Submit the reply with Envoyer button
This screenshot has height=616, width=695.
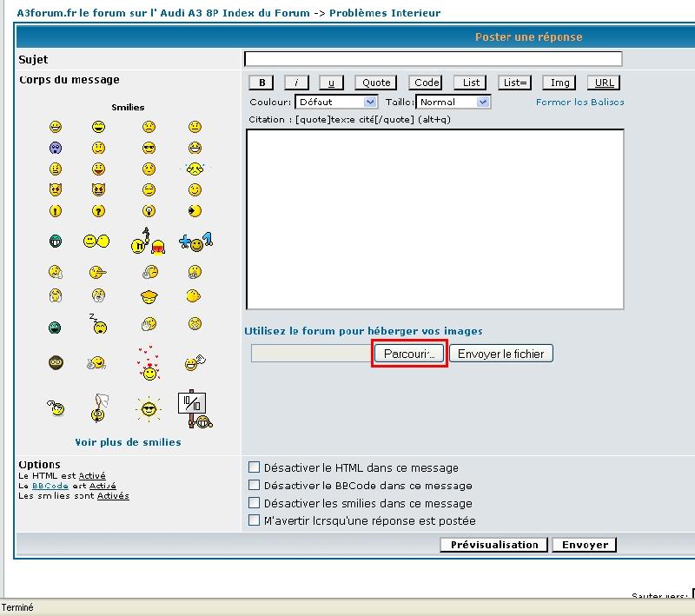click(x=584, y=545)
